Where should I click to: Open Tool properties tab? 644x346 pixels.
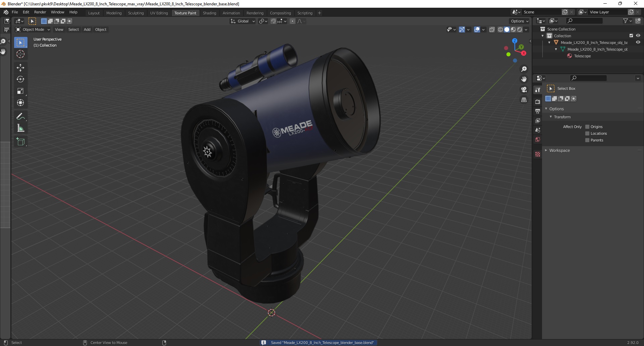click(x=538, y=90)
